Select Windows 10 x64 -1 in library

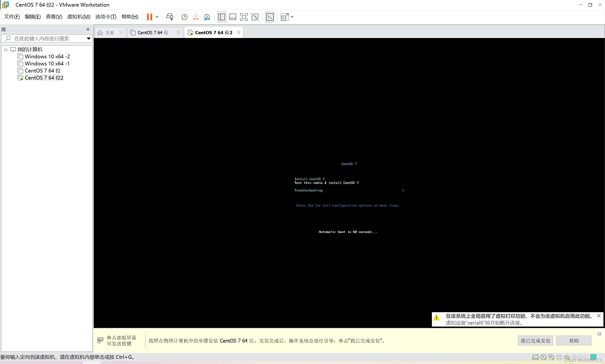pyautogui.click(x=47, y=63)
